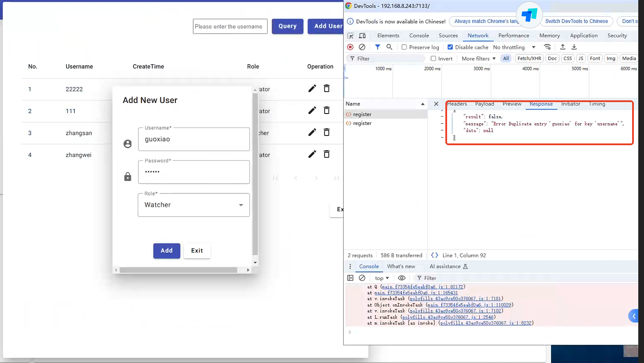Open the Payload tab of request

tap(485, 104)
